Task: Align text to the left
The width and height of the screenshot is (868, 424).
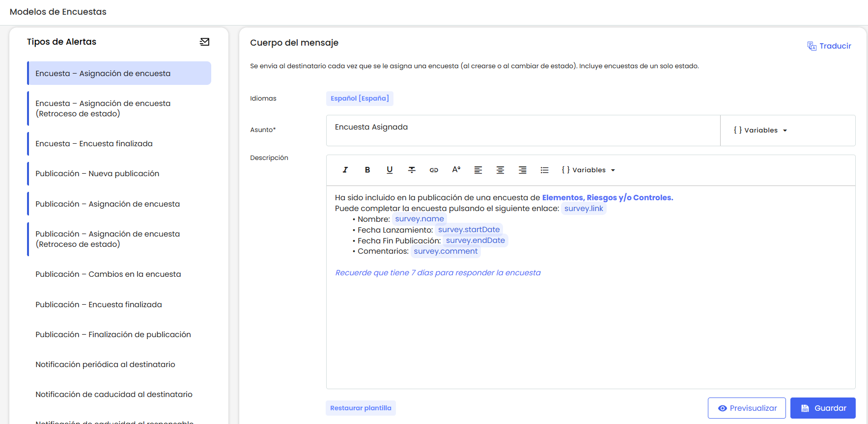Action: pyautogui.click(x=478, y=170)
